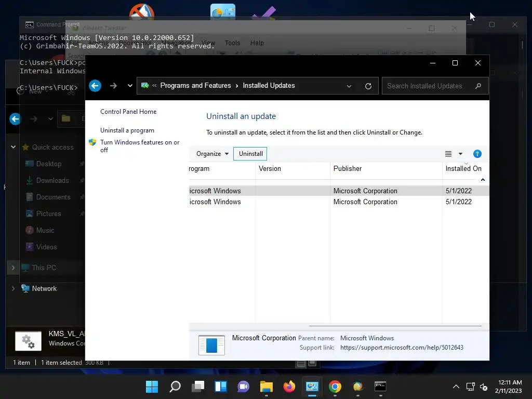Switch to Command Prompt taskbar icon
Viewport: 532px width, 399px height.
coord(380,387)
